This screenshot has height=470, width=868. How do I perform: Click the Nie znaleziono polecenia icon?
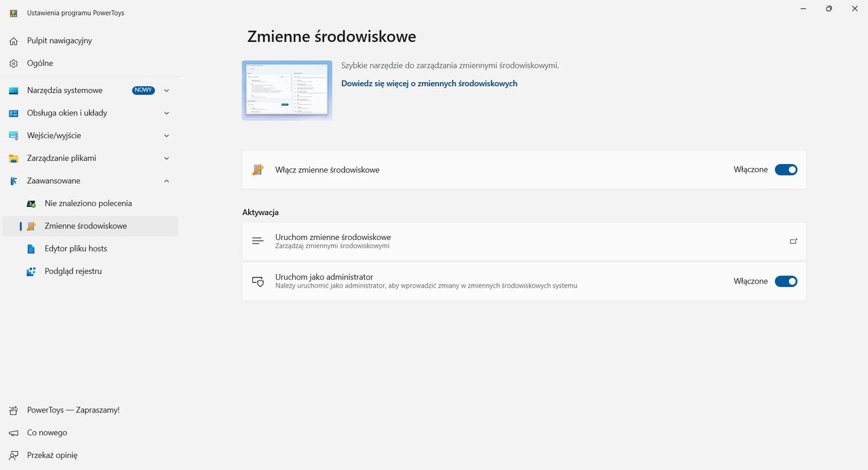31,203
